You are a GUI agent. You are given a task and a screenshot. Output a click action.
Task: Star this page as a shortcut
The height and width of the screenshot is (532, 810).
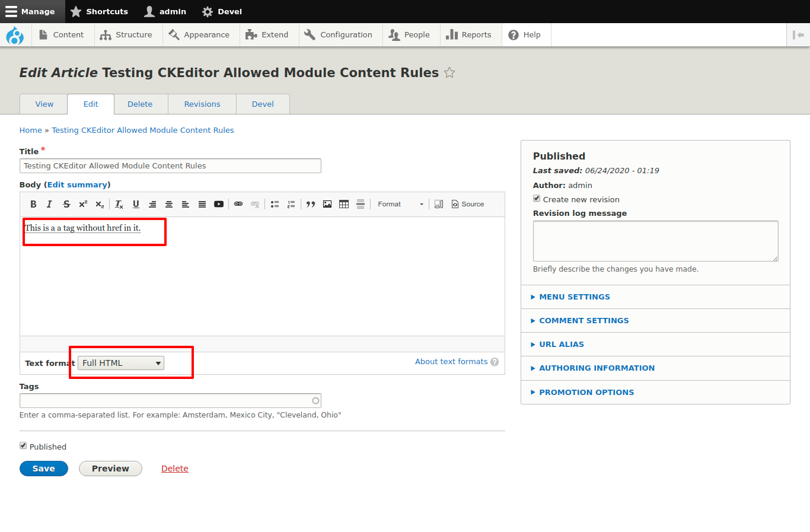pos(449,72)
